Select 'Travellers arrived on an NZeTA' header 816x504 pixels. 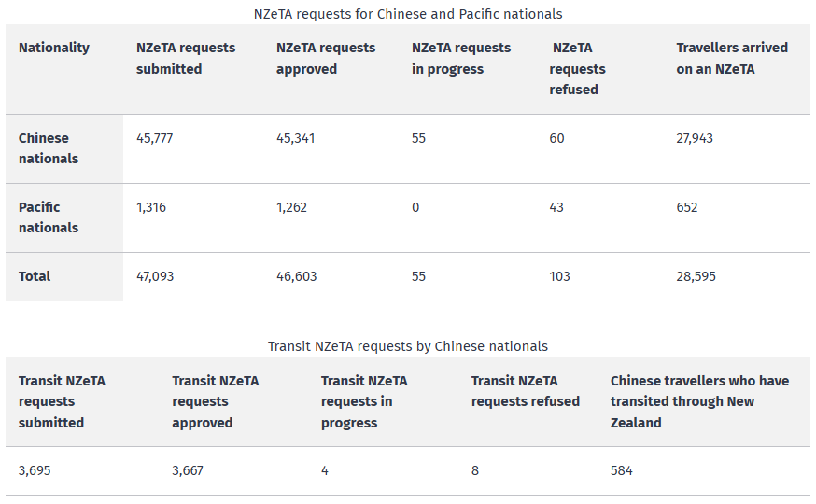(x=732, y=58)
